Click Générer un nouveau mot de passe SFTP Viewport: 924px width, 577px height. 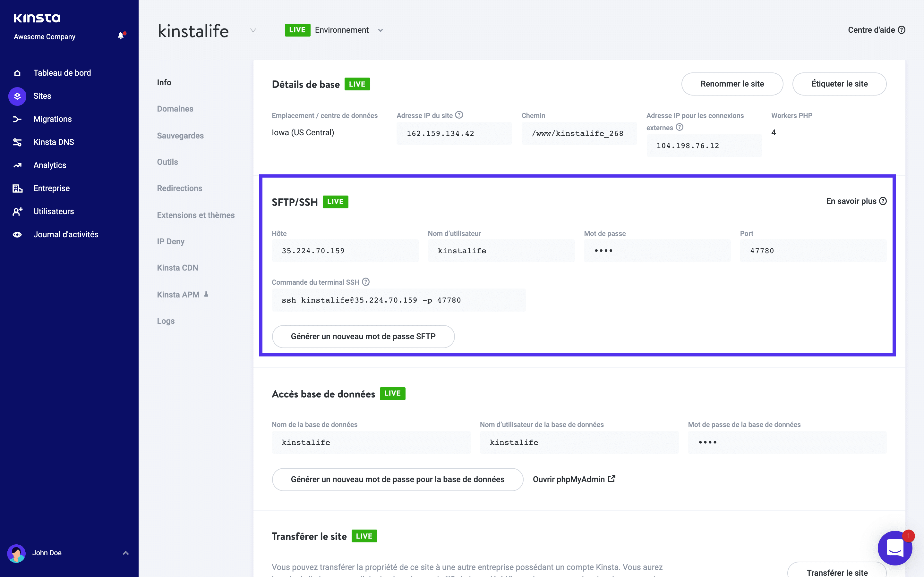point(363,336)
